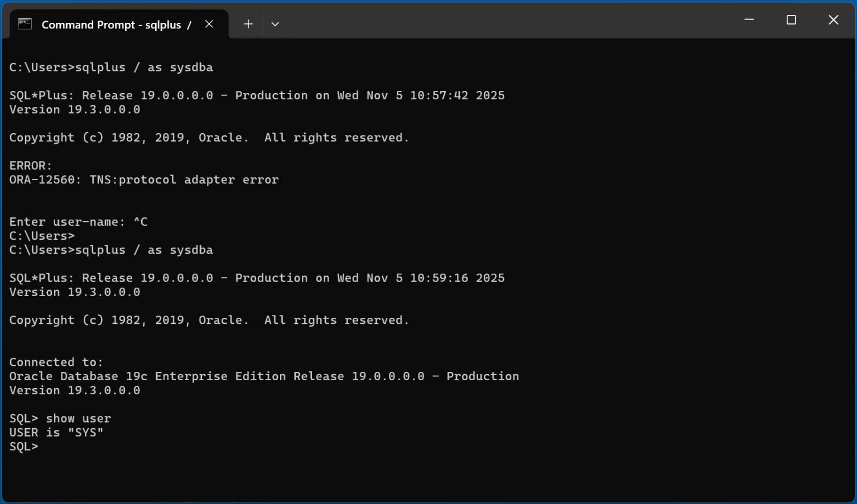The width and height of the screenshot is (857, 504).
Task: Open the new tab dropdown chevron
Action: [x=276, y=24]
